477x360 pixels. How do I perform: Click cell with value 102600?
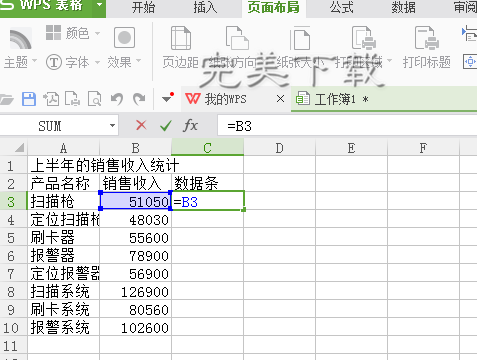tap(136, 327)
